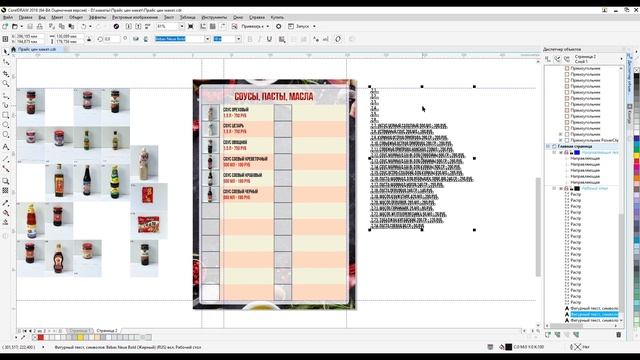Open the Undo history dropdown arrow
The height and width of the screenshot is (360, 640).
point(90,26)
